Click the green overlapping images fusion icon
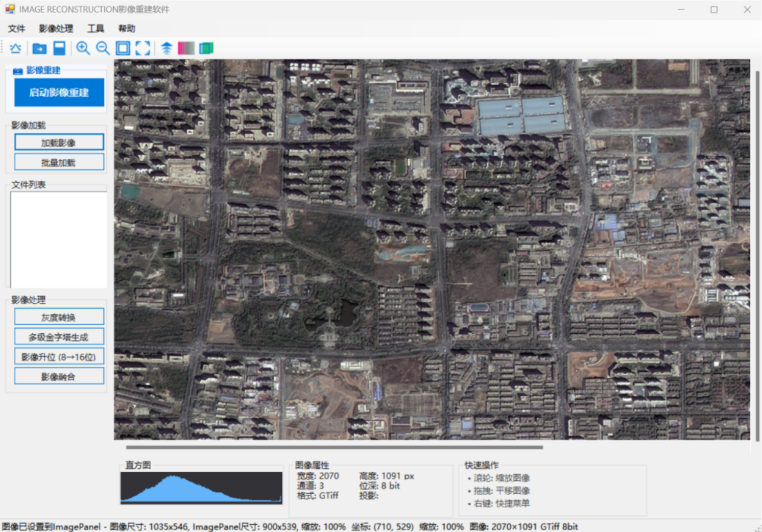Screen dimensions: 762x532 206,49
